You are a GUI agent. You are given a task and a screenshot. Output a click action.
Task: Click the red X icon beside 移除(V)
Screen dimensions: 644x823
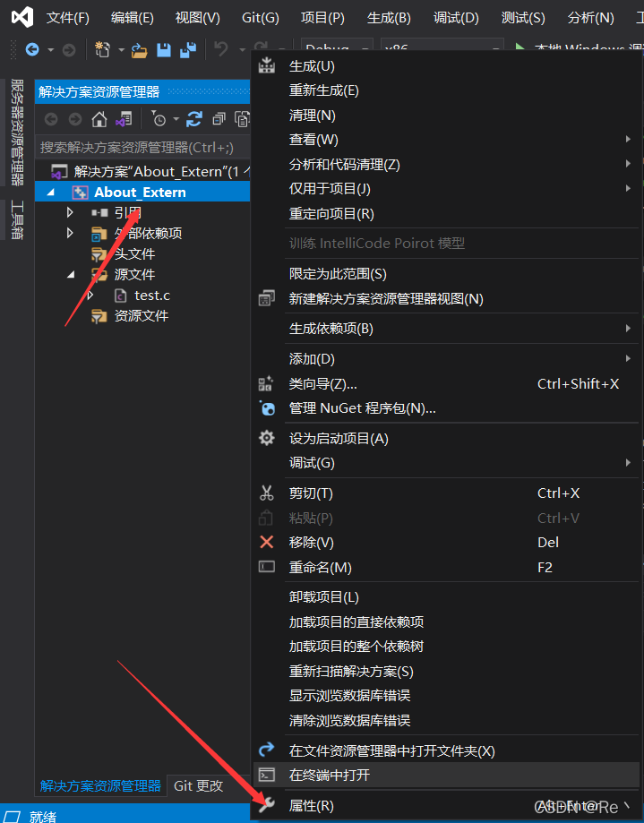[267, 542]
